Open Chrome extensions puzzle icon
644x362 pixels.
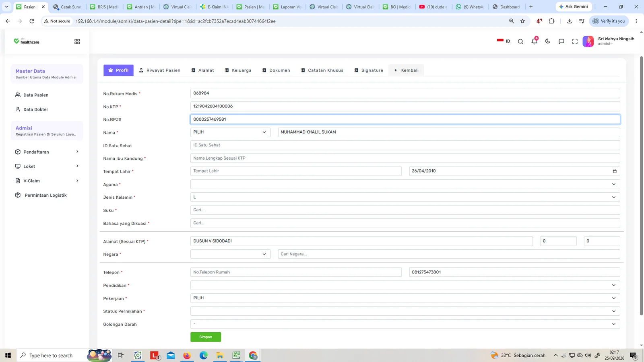(552, 21)
